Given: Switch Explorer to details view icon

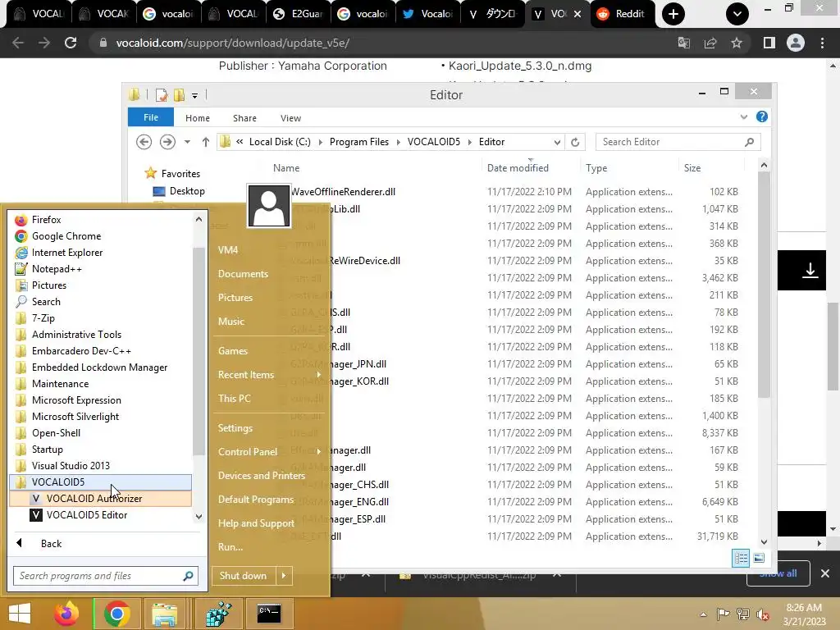Looking at the screenshot, I should 741,558.
